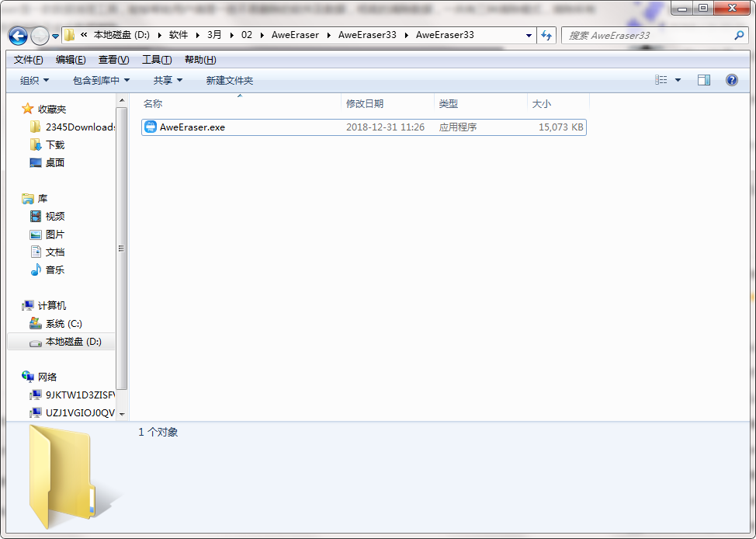Jump to 3月 folder in breadcrumb
This screenshot has width=756, height=539.
(214, 35)
